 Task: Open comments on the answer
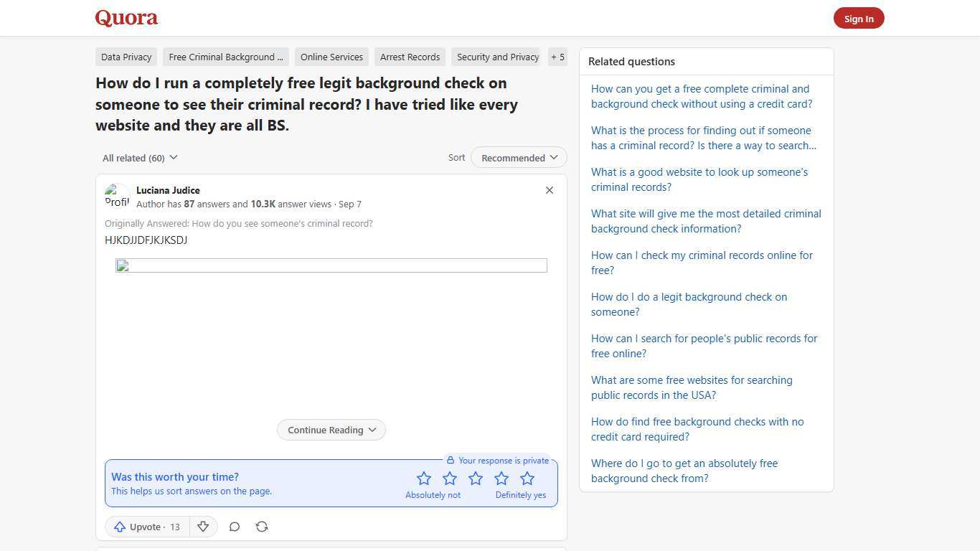pos(235,527)
